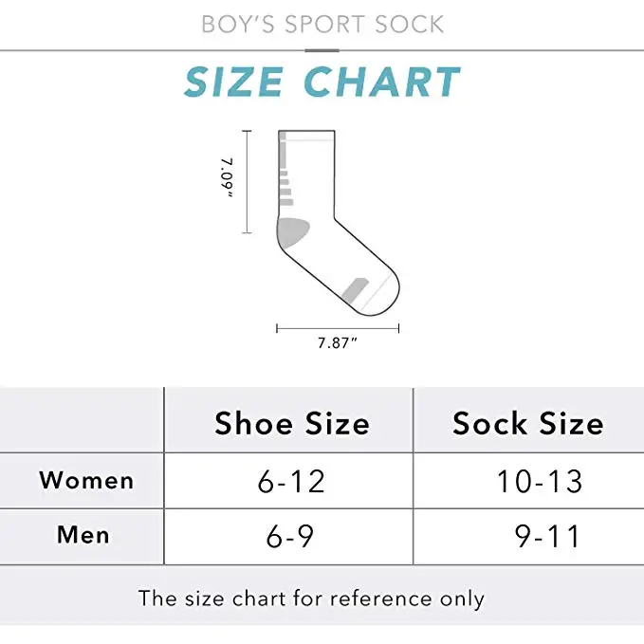Click the Men sock size 9-11 cell
Viewport: 644px width, 644px height.
pyautogui.click(x=529, y=537)
